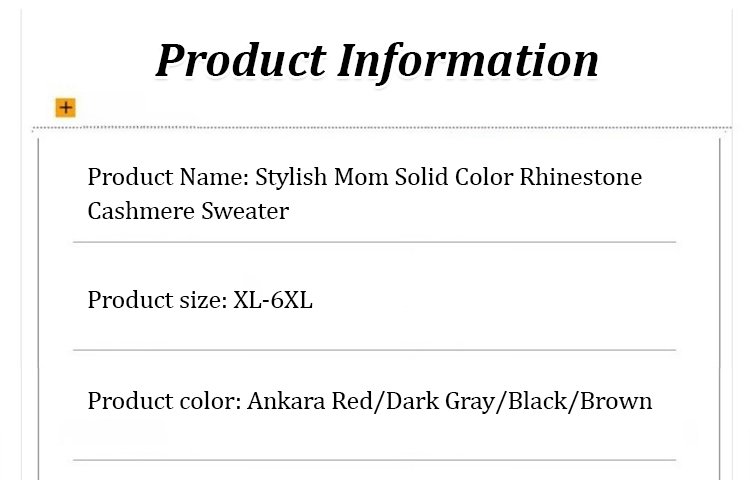Click the word Product in the title
Image resolution: width=750 pixels, height=480 pixels.
(239, 60)
